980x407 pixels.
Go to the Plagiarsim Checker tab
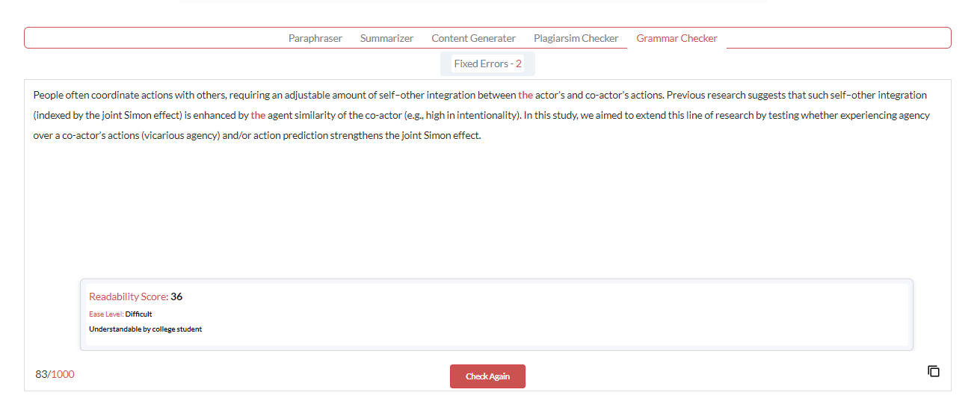pos(576,38)
